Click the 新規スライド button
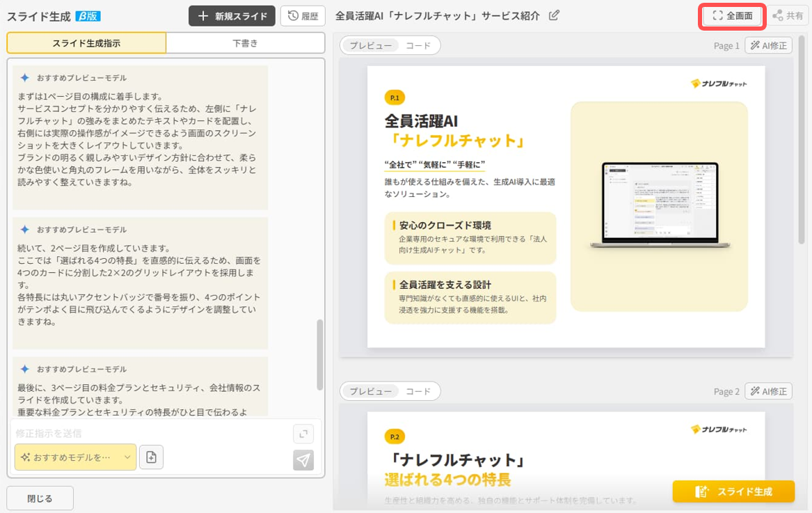812x513 pixels. 231,16
